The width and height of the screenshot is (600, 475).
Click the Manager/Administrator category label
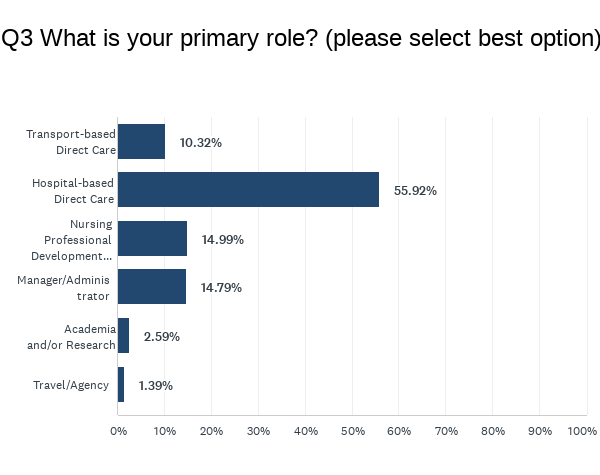pyautogui.click(x=64, y=288)
